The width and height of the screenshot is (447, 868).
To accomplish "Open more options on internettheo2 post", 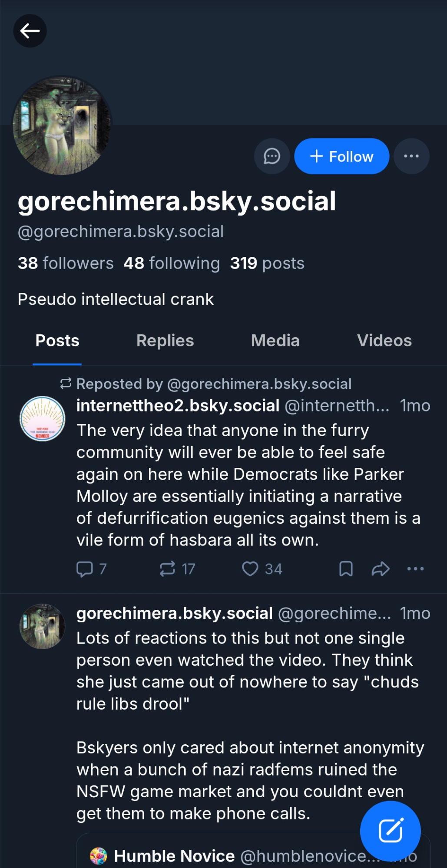I will [x=415, y=569].
